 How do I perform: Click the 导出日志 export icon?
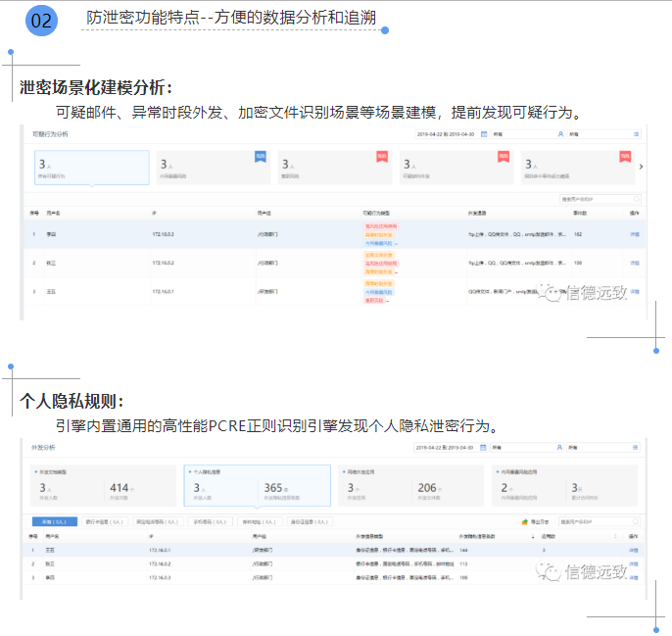526,522
